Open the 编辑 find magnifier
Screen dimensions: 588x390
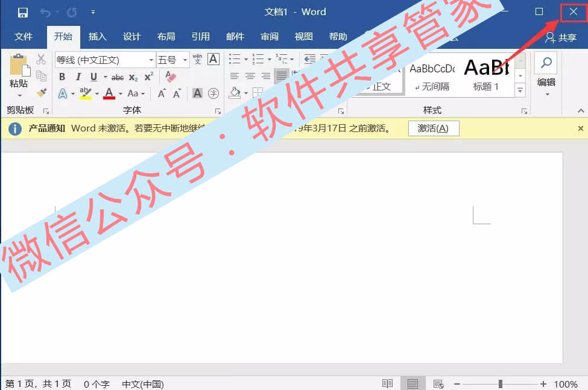(x=546, y=63)
